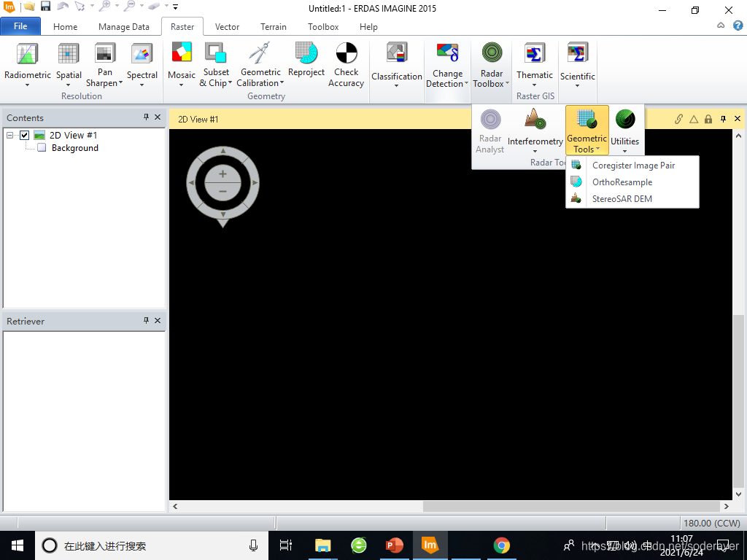Click the link views chain icon

[678, 119]
